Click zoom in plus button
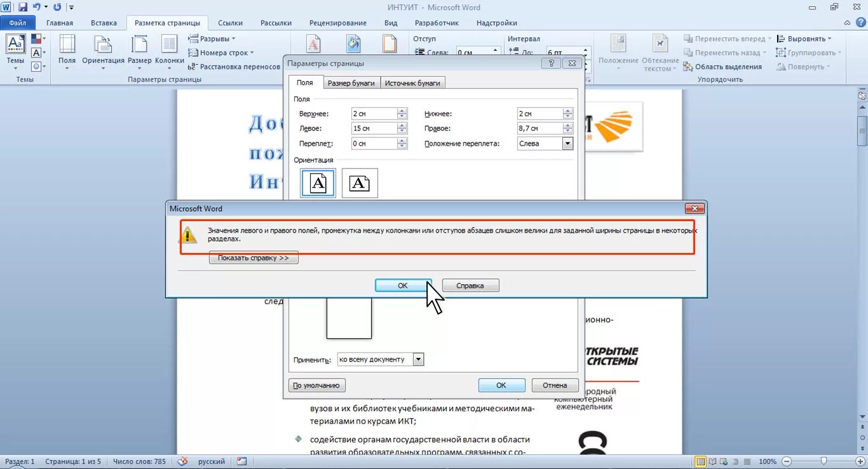Image resolution: width=868 pixels, height=469 pixels. [860, 461]
